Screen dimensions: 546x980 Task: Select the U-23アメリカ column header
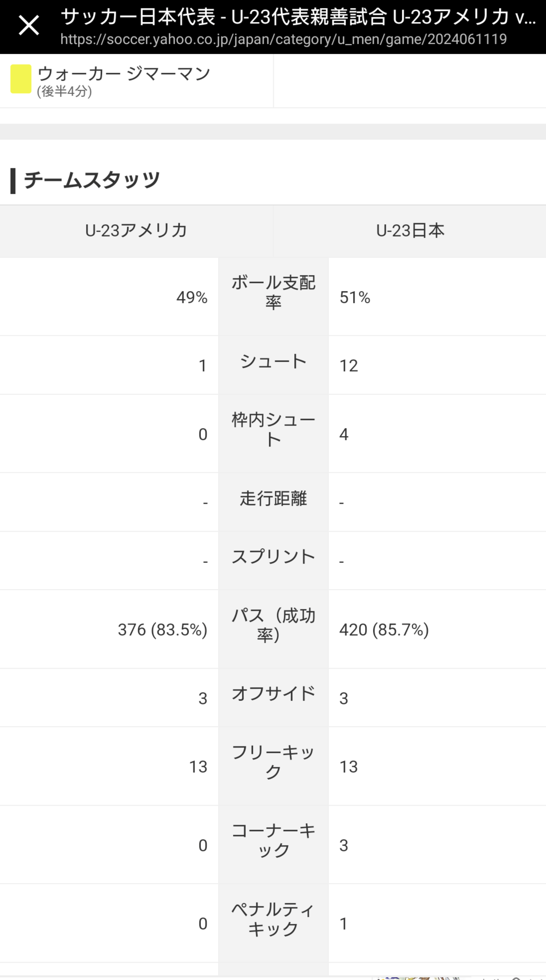136,231
